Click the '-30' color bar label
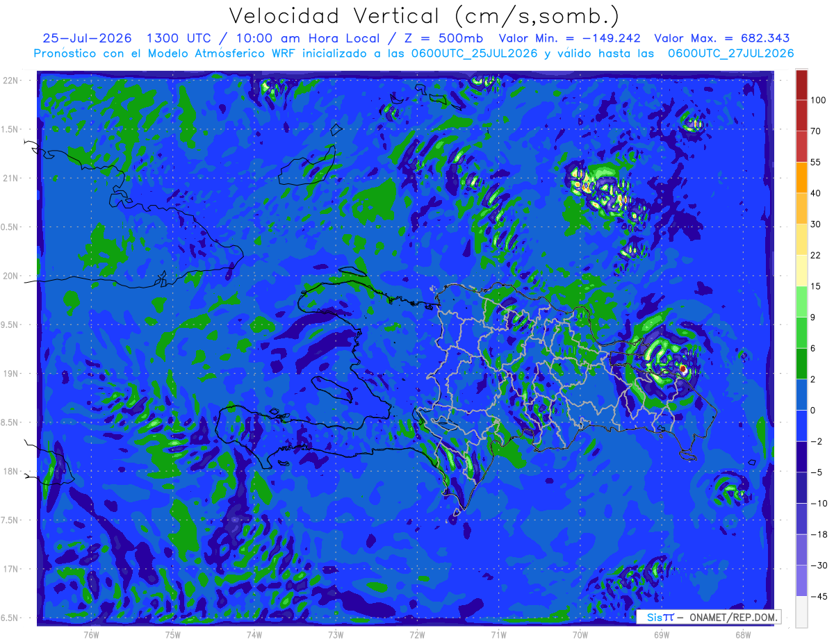Image resolution: width=834 pixels, height=644 pixels. coord(818,565)
